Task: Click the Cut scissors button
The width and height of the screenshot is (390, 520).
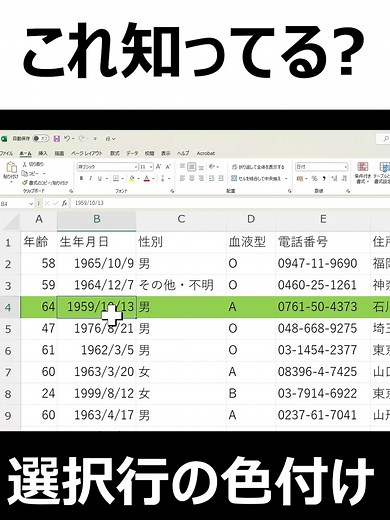Action: 33,164
